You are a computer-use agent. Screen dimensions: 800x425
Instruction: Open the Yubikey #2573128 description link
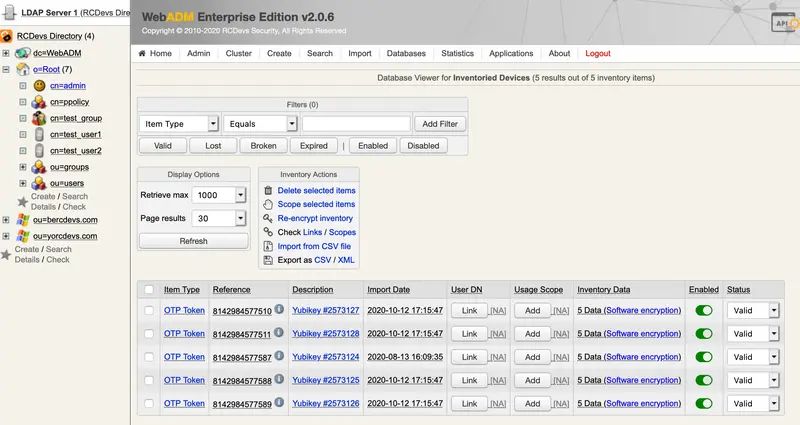point(326,334)
